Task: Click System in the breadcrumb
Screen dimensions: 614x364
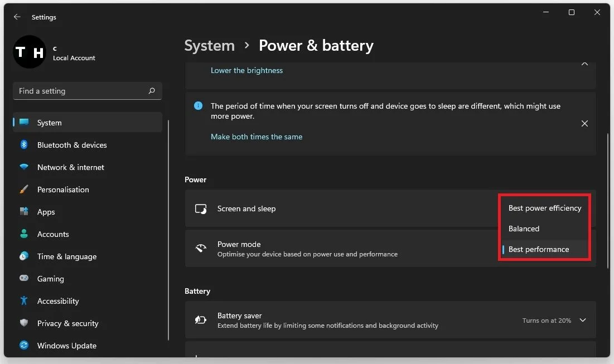Action: click(x=210, y=45)
